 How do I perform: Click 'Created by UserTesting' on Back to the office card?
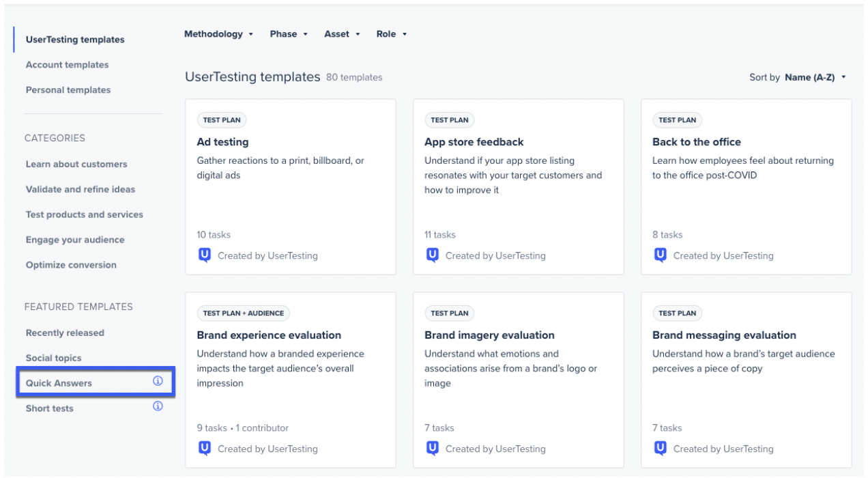pyautogui.click(x=723, y=256)
